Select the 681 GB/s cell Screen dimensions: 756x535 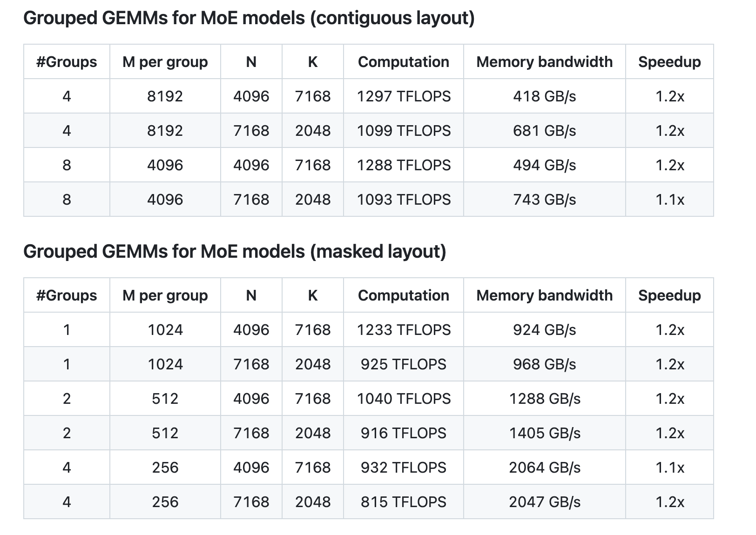[x=544, y=131]
